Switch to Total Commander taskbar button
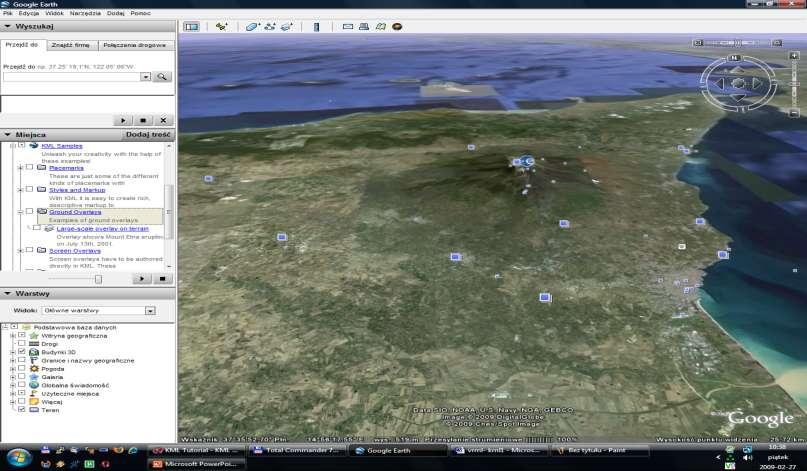 pos(298,450)
